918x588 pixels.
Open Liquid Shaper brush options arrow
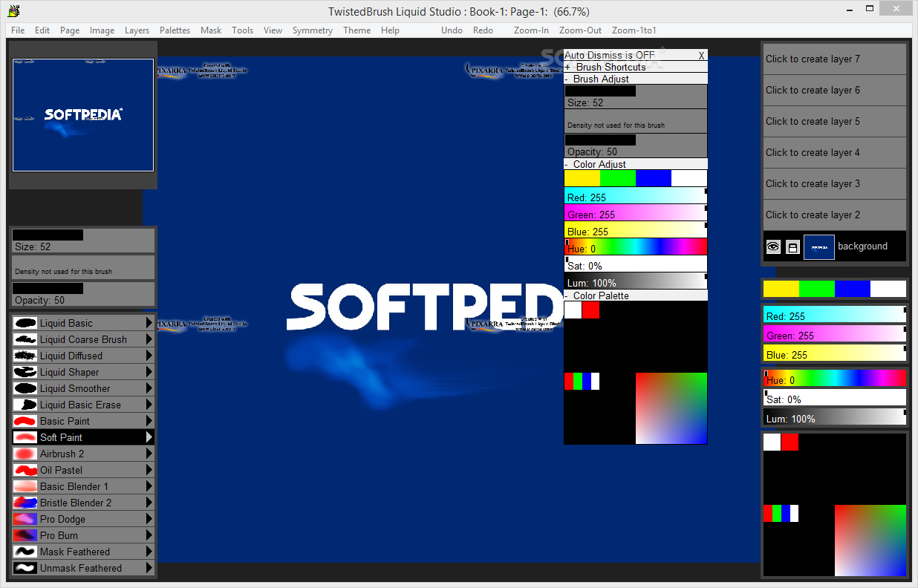[149, 372]
